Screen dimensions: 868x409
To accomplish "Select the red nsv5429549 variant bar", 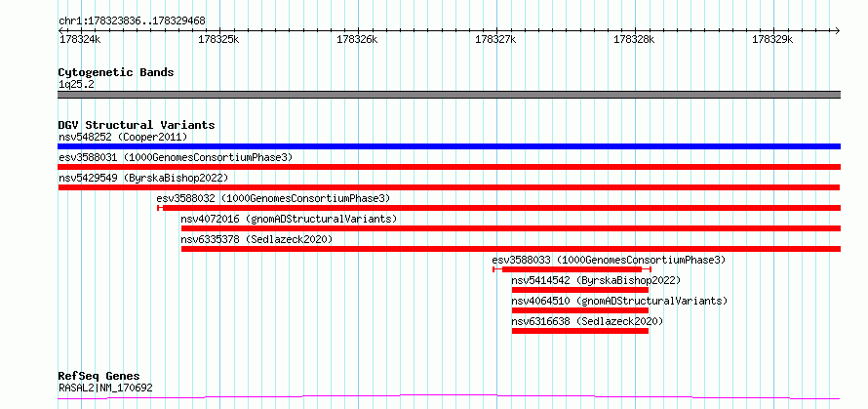I will 449,187.
